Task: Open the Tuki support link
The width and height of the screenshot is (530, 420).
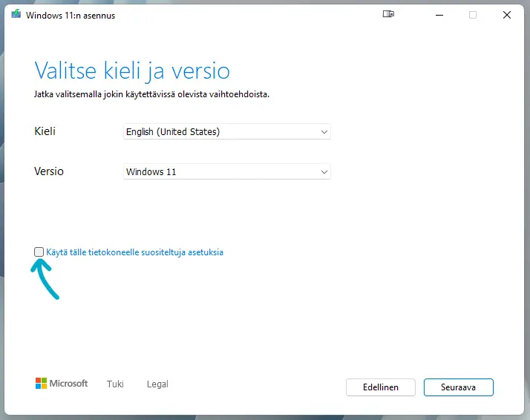Action: tap(115, 384)
